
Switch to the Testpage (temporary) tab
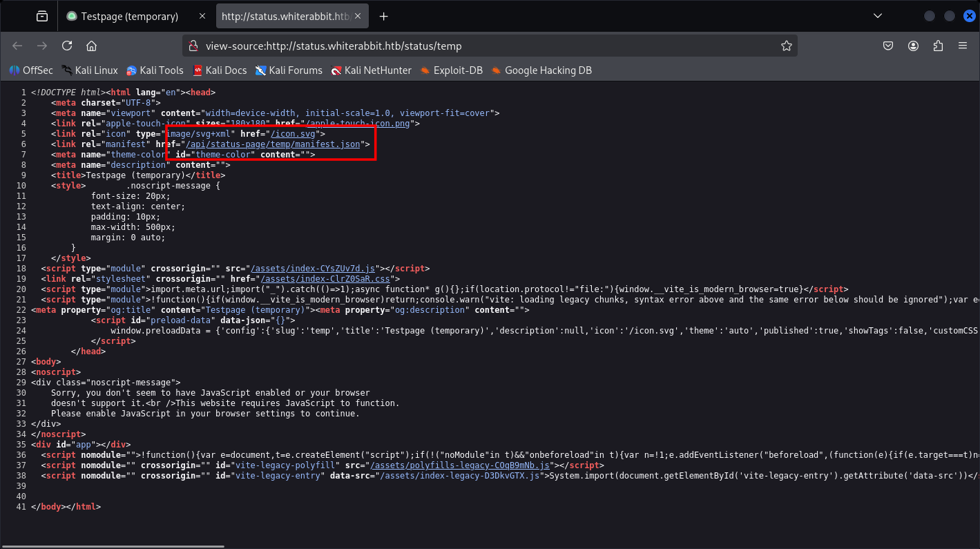(x=129, y=16)
